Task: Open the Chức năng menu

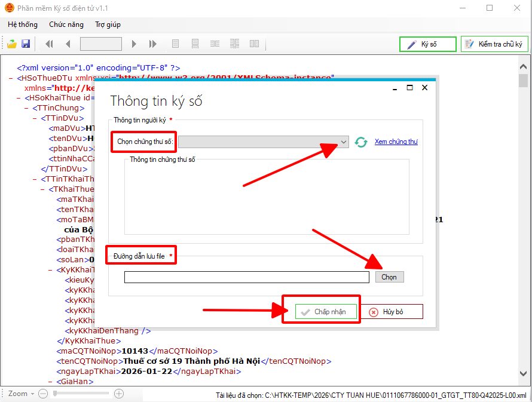Action: click(66, 24)
